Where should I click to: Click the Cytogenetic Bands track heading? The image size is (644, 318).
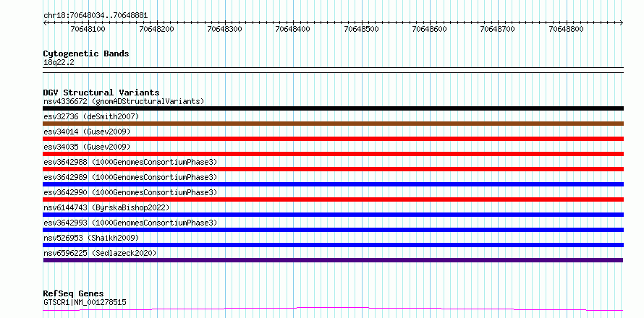[x=86, y=53]
